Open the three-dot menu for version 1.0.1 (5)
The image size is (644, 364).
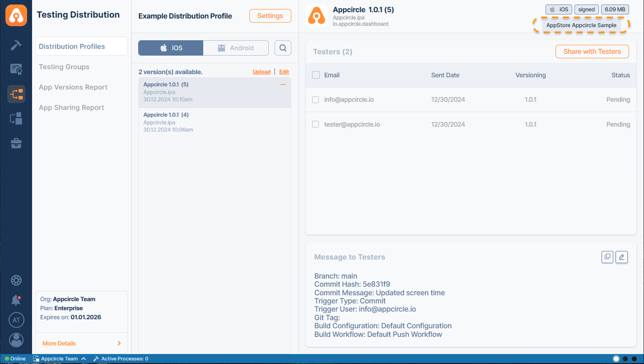pyautogui.click(x=283, y=85)
